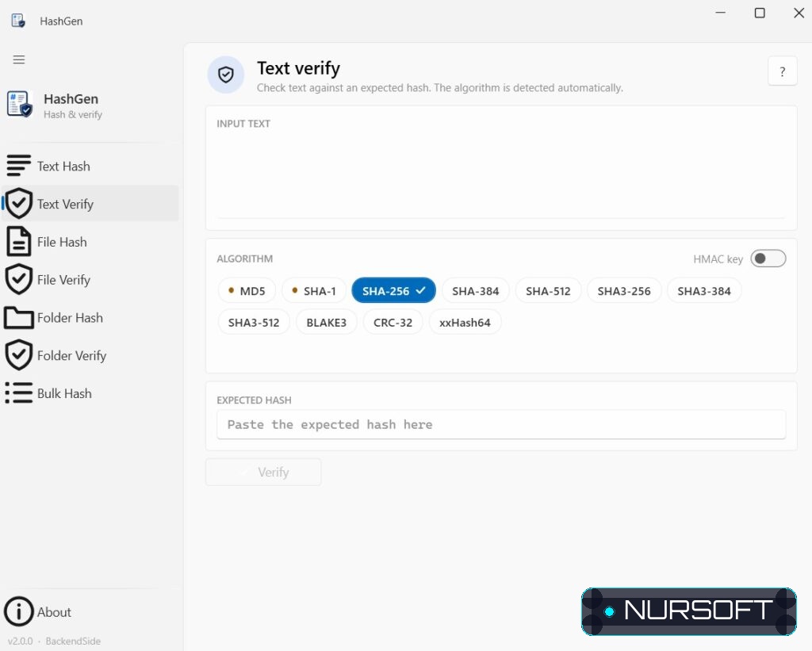Click the INPUT TEXT label
This screenshot has width=812, height=651.
(243, 124)
